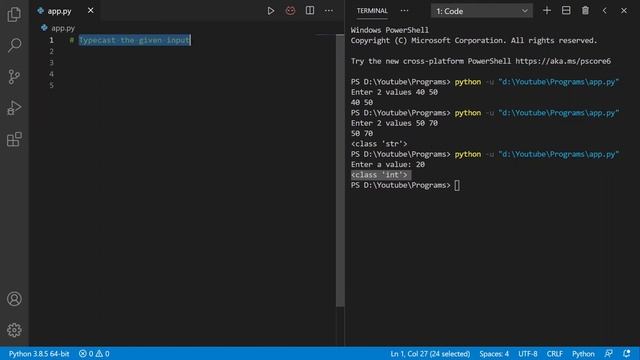Screen dimensions: 640x360
Task: Change the UTF-8 encoding setting
Action: coord(527,354)
